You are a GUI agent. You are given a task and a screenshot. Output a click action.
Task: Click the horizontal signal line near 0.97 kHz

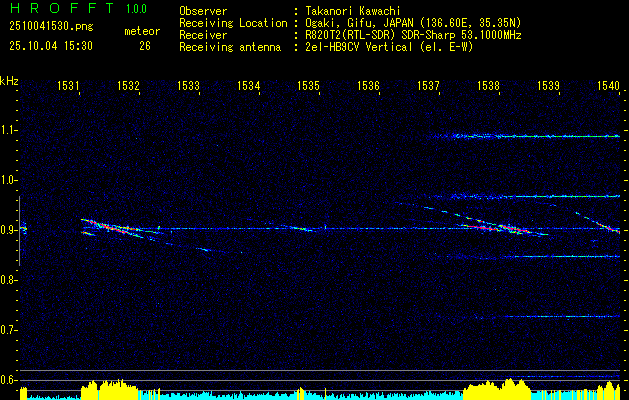[x=526, y=197]
